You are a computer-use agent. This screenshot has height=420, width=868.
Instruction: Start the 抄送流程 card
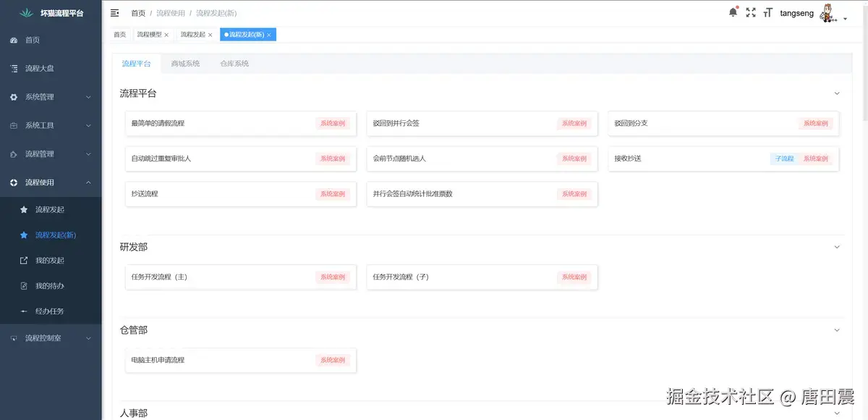coord(241,194)
